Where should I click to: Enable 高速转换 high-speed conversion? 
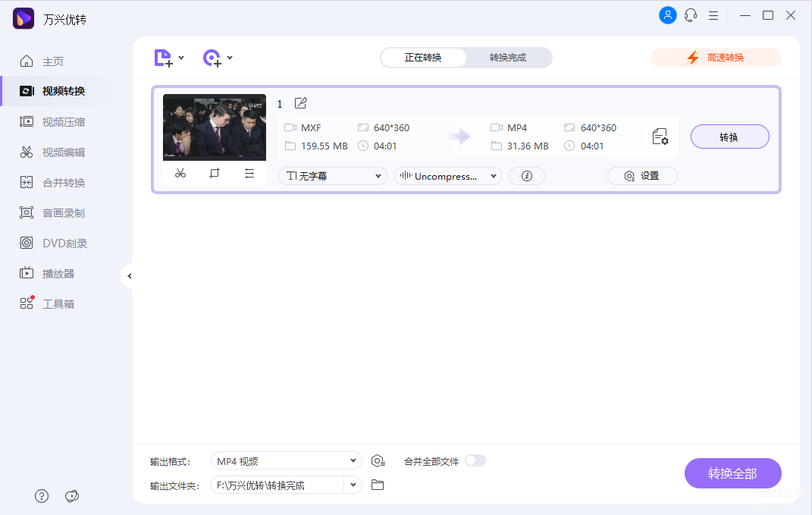(716, 58)
